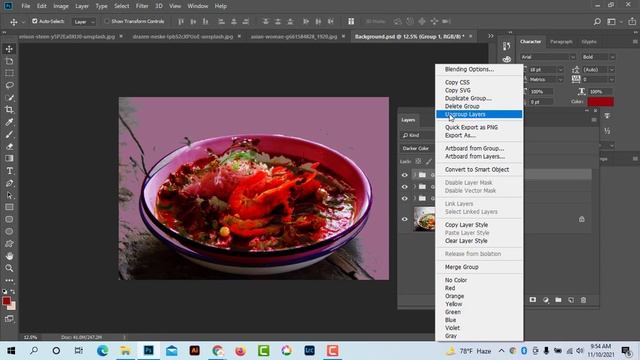Screen dimensions: 640x360
Task: Open the Darker Color blend mode dropdown
Action: pyautogui.click(x=416, y=148)
